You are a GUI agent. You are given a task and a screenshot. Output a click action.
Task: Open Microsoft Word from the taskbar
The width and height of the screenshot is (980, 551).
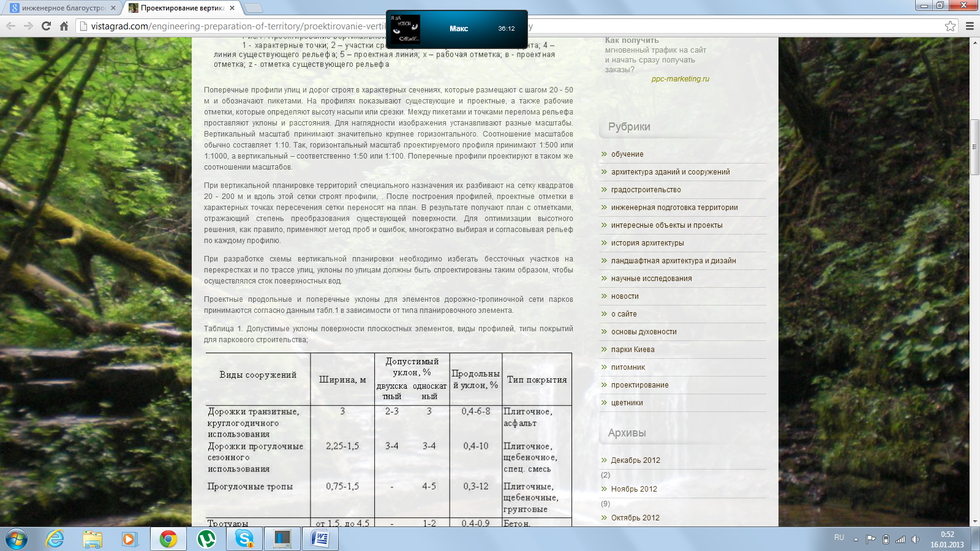(x=320, y=539)
